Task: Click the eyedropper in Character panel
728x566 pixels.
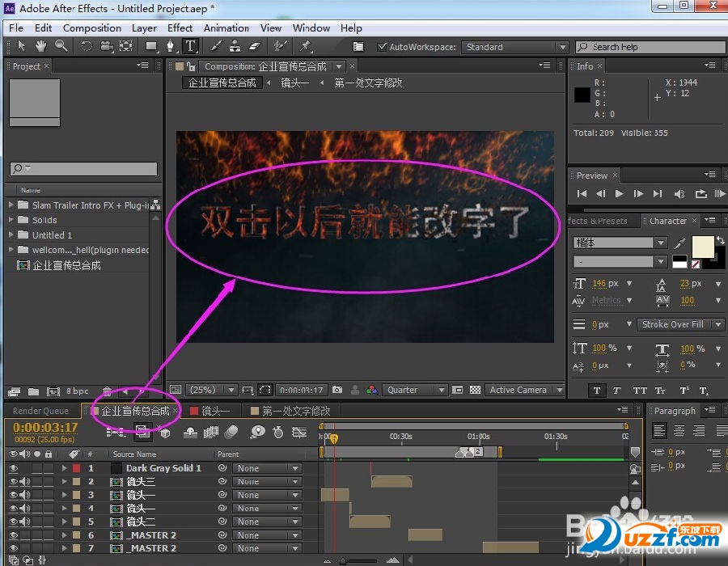Action: tap(679, 243)
